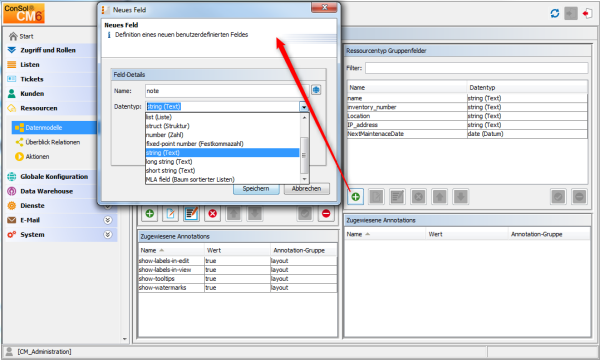Click the greyed up arrow in the middle toolbar
The width and height of the screenshot is (600, 360).
click(x=233, y=213)
